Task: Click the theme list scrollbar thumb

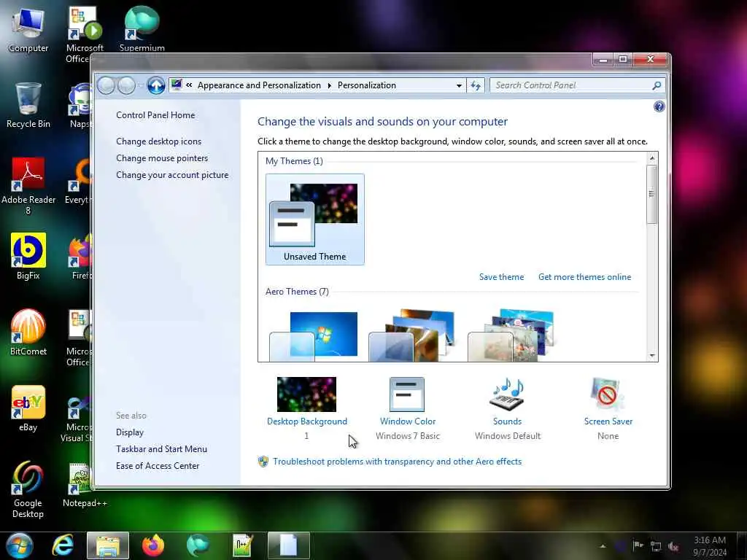Action: tap(651, 194)
